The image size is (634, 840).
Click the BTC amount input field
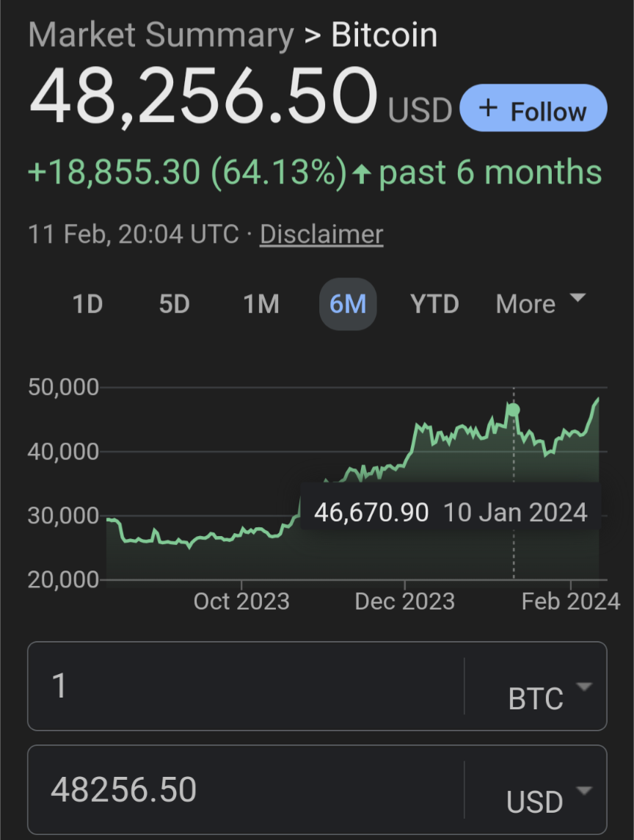(x=247, y=687)
